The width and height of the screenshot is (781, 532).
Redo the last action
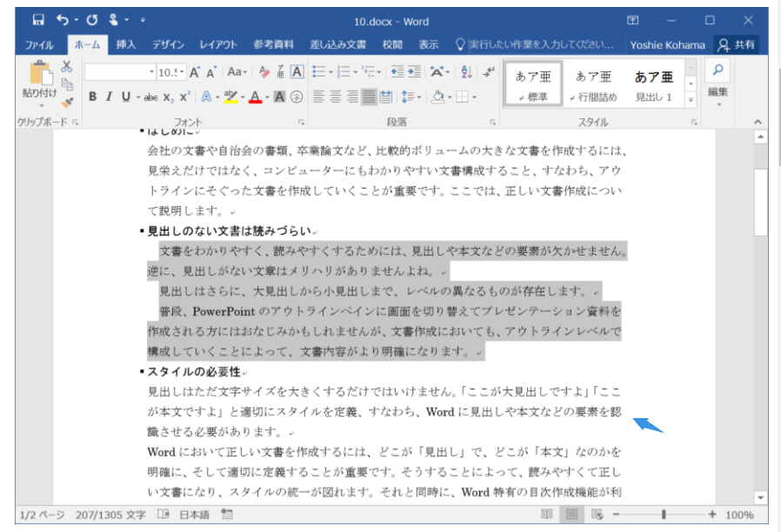click(x=92, y=20)
